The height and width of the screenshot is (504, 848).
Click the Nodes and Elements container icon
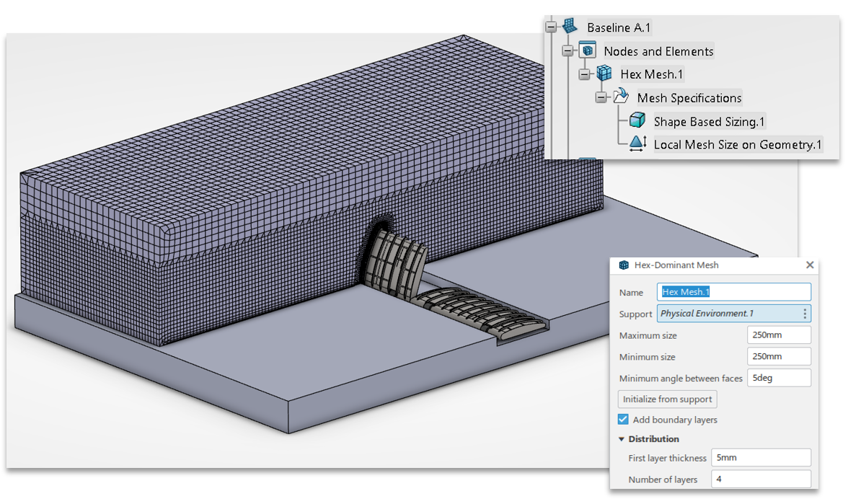click(588, 50)
